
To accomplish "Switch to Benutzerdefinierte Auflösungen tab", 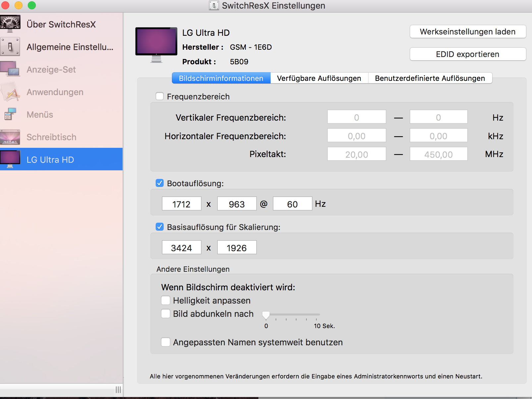I will pos(430,78).
